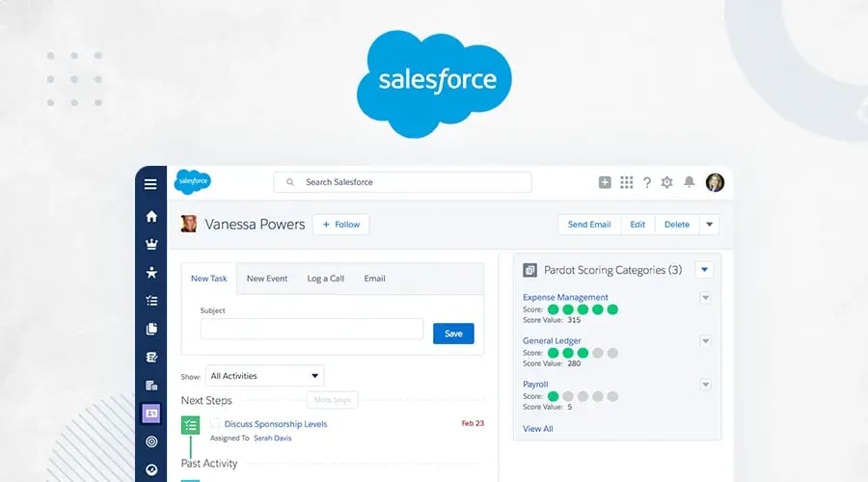Image resolution: width=868 pixels, height=482 pixels.
Task: Open the App Launcher grid icon
Action: (x=626, y=182)
